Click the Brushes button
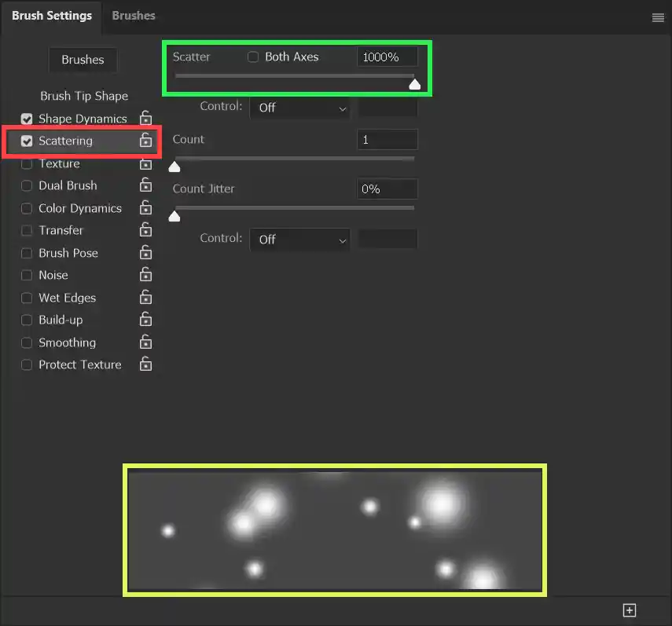672x626 pixels. pyautogui.click(x=83, y=60)
